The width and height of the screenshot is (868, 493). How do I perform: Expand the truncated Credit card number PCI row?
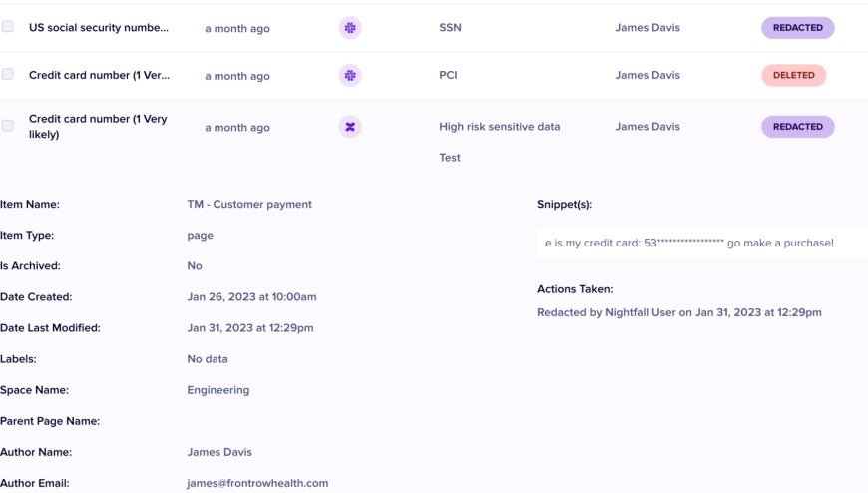tap(99, 75)
